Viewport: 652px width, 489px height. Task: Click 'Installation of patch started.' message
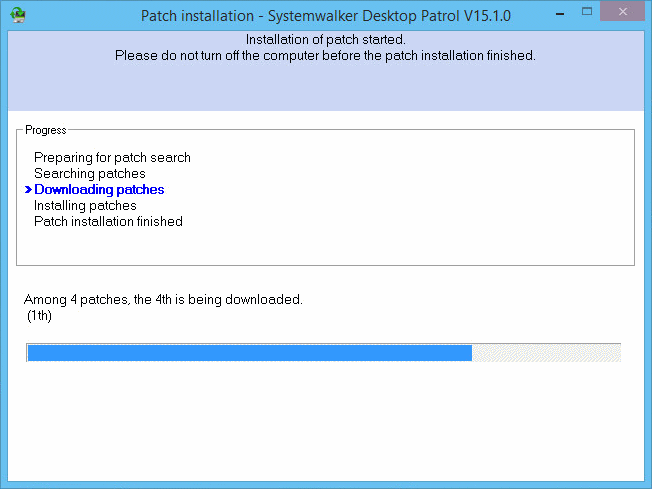click(x=326, y=40)
